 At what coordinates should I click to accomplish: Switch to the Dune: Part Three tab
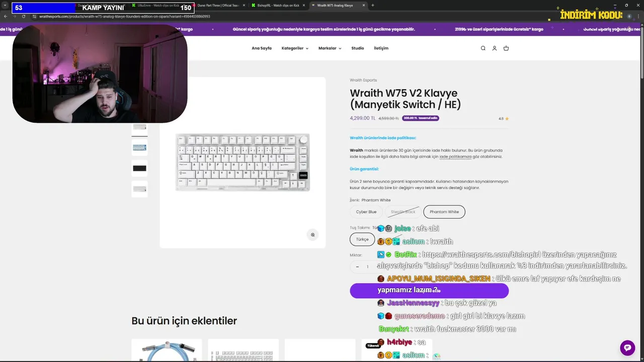tap(218, 5)
